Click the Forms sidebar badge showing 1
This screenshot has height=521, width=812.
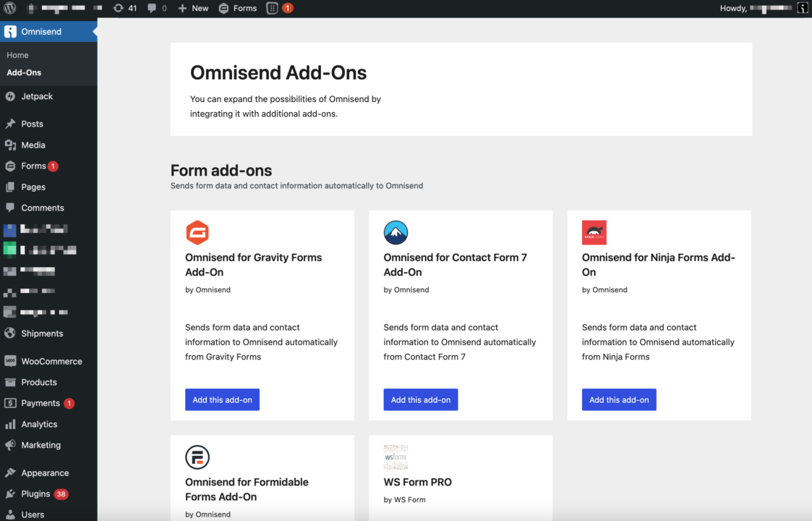pos(53,166)
